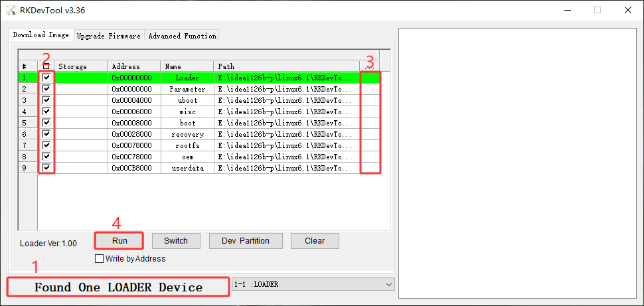
Task: Browse path via Loader row's end cell
Action: tap(370, 77)
